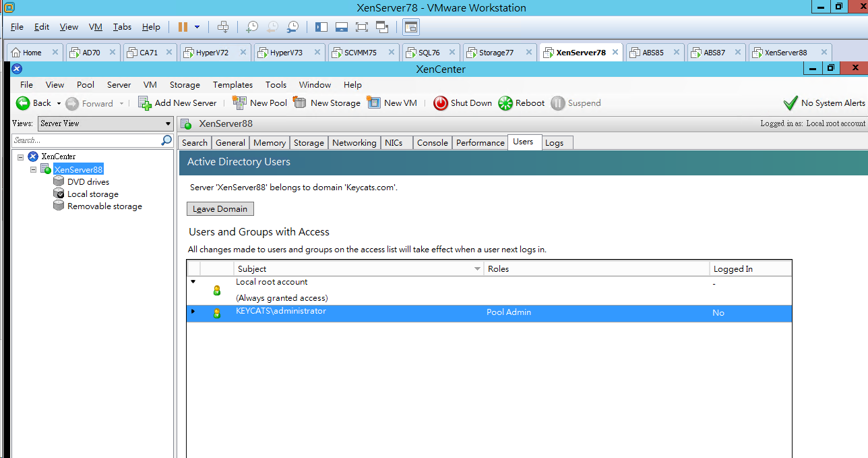Open the No System Alerts checkmark icon
868x458 pixels.
[790, 103]
